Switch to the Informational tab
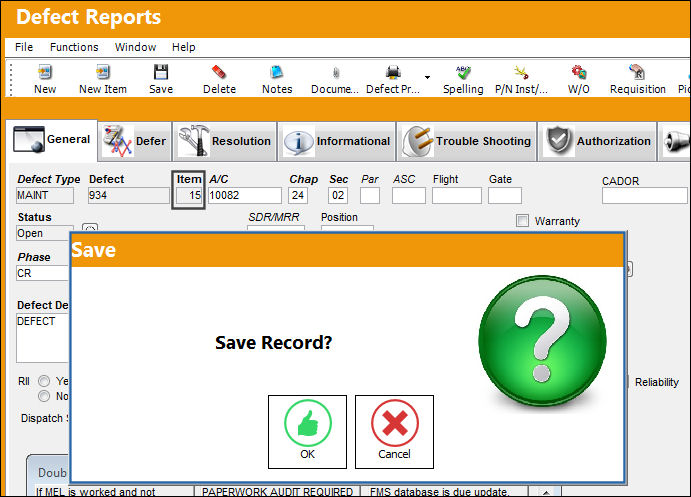 [x=337, y=141]
